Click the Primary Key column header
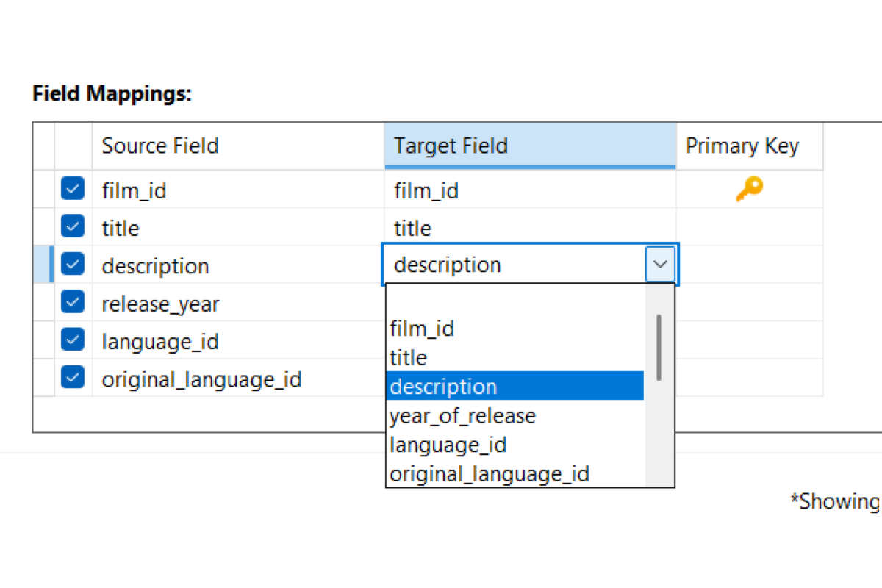This screenshot has width=882, height=588. [749, 146]
